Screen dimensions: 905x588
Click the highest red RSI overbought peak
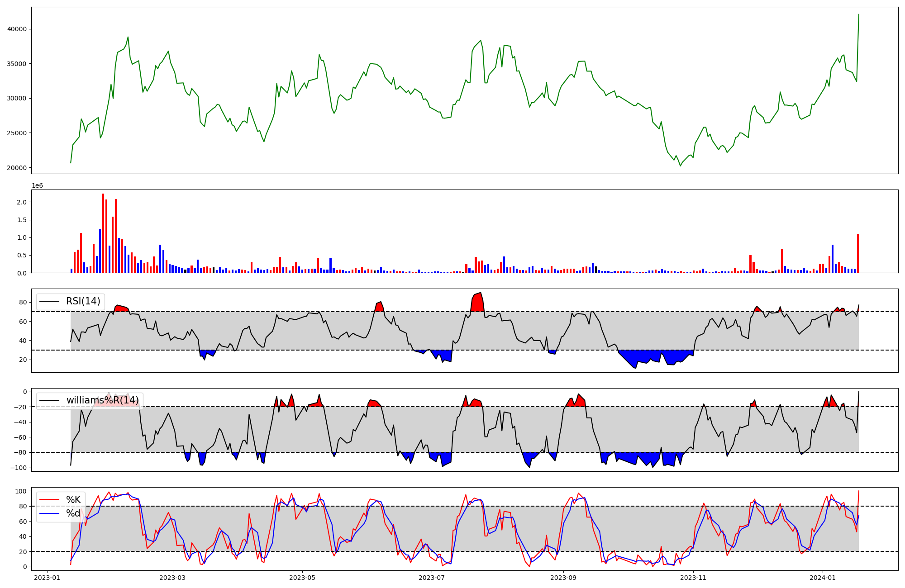478,301
